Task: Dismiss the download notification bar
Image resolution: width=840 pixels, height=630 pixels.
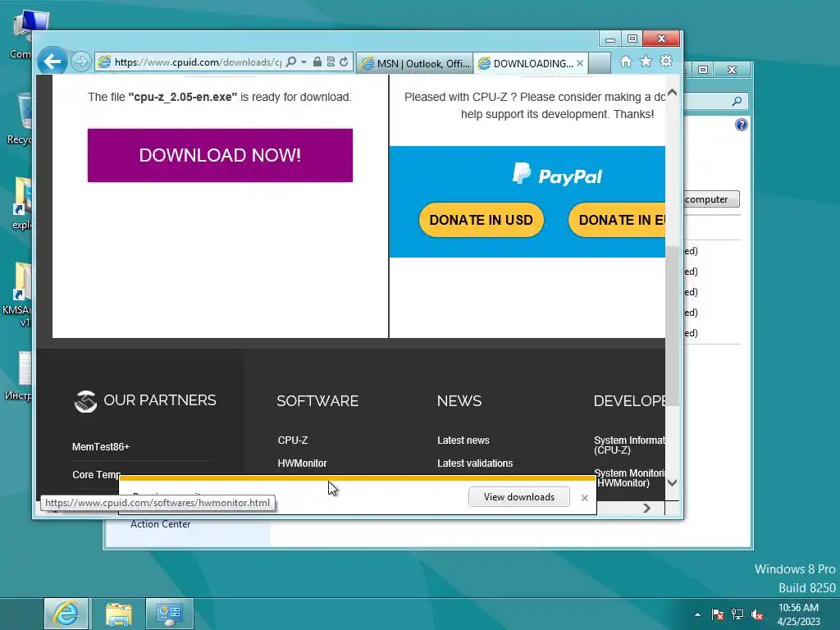Action: coord(584,498)
